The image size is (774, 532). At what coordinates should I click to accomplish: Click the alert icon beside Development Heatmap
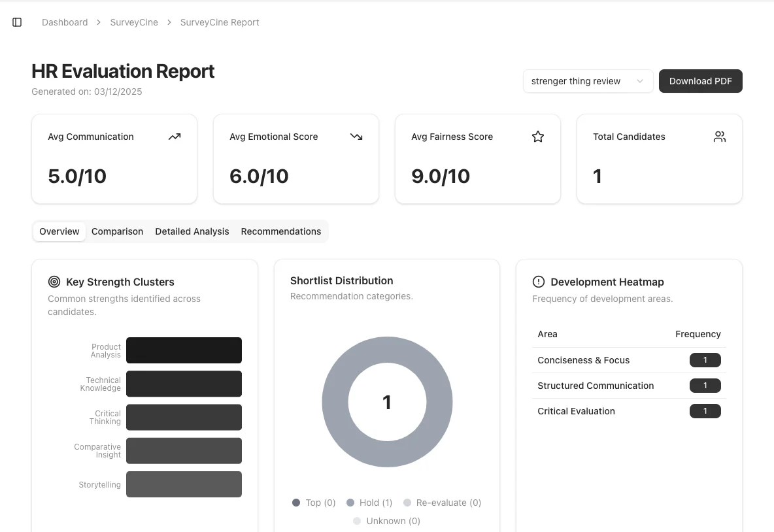(x=538, y=282)
